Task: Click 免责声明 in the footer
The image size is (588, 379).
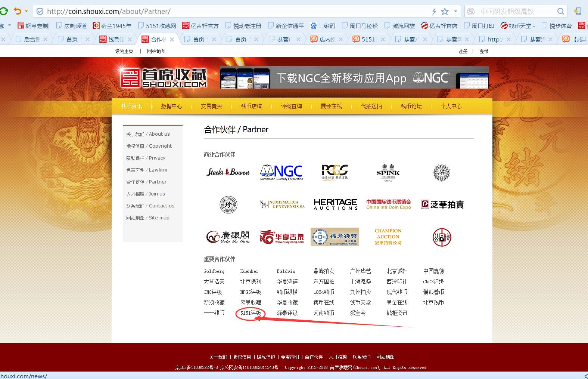Action: (290, 357)
